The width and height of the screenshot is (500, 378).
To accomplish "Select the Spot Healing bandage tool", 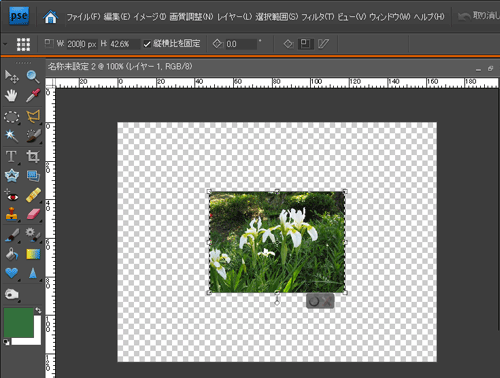I will pyautogui.click(x=33, y=195).
